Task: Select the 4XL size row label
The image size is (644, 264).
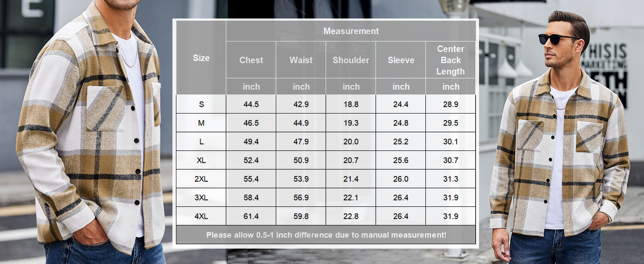Action: click(x=201, y=216)
